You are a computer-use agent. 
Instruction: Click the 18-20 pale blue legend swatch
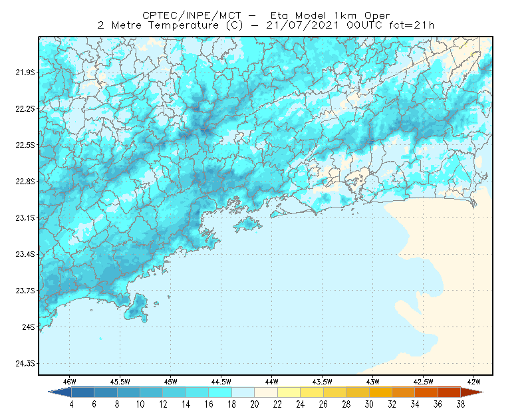(243, 392)
